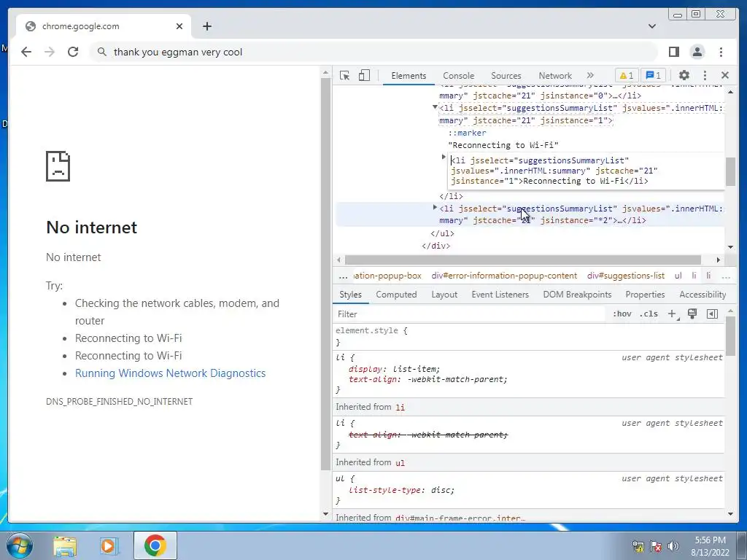Focus the address bar text

[x=178, y=52]
